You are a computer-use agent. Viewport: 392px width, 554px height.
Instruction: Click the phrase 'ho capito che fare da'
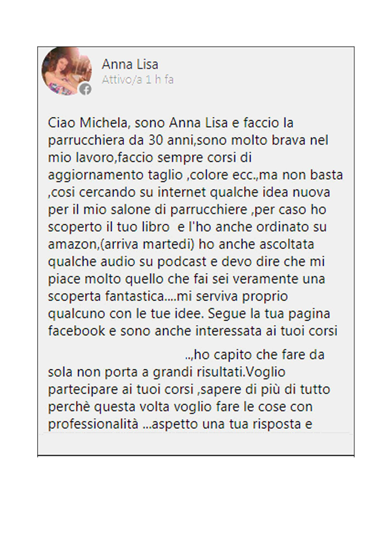click(259, 355)
